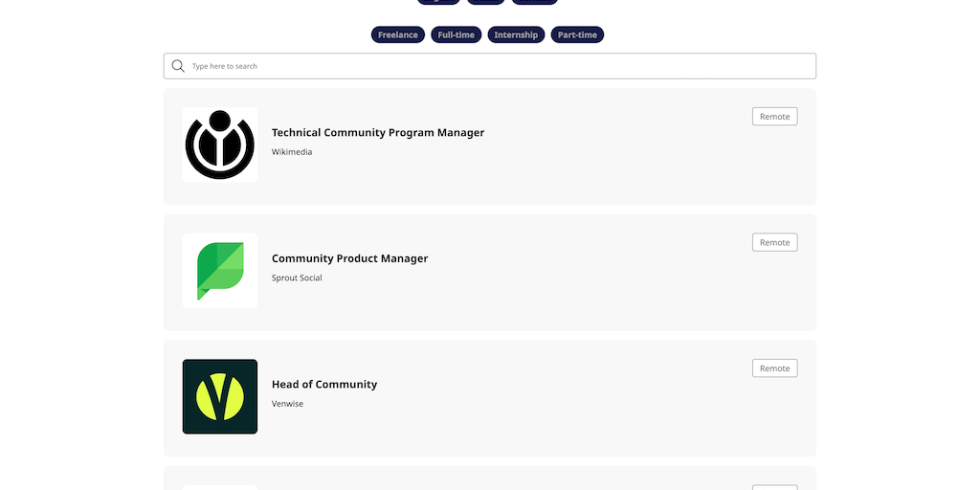Open the Technical Community Program Manager job

click(378, 133)
